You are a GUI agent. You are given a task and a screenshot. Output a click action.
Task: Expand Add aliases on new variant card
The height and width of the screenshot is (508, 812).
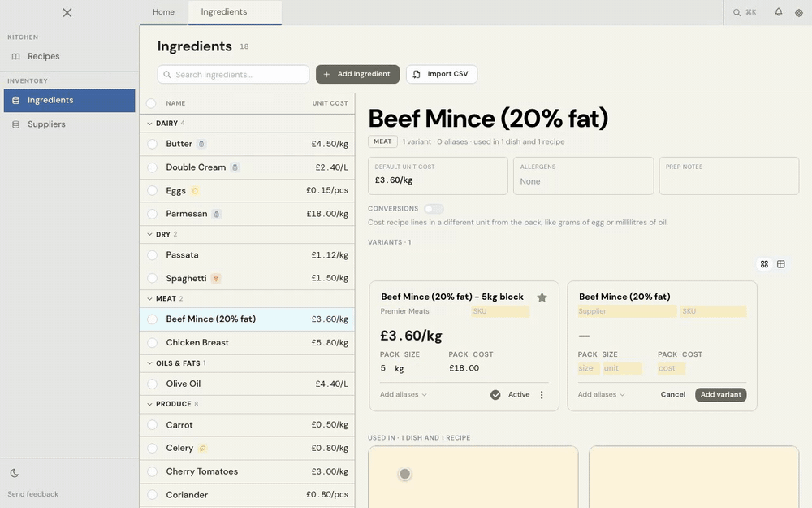tap(601, 394)
